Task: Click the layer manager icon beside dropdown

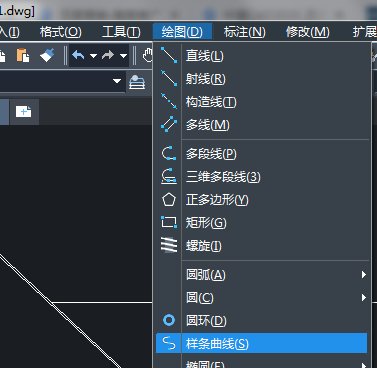Action: pyautogui.click(x=137, y=82)
